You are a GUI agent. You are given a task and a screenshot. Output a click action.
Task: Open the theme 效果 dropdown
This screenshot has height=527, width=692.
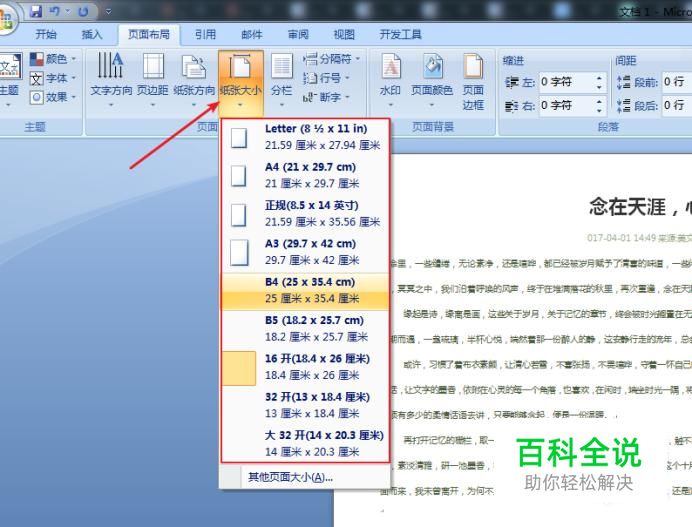pyautogui.click(x=53, y=97)
